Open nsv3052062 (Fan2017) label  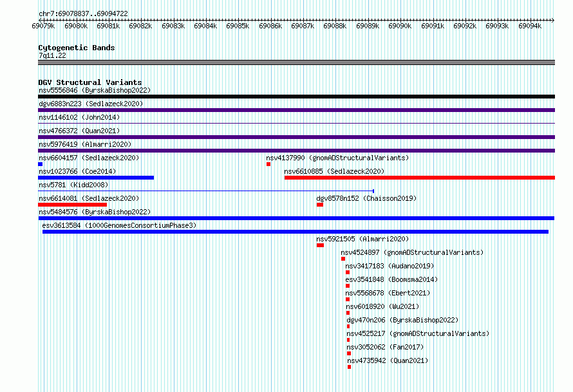click(x=385, y=347)
